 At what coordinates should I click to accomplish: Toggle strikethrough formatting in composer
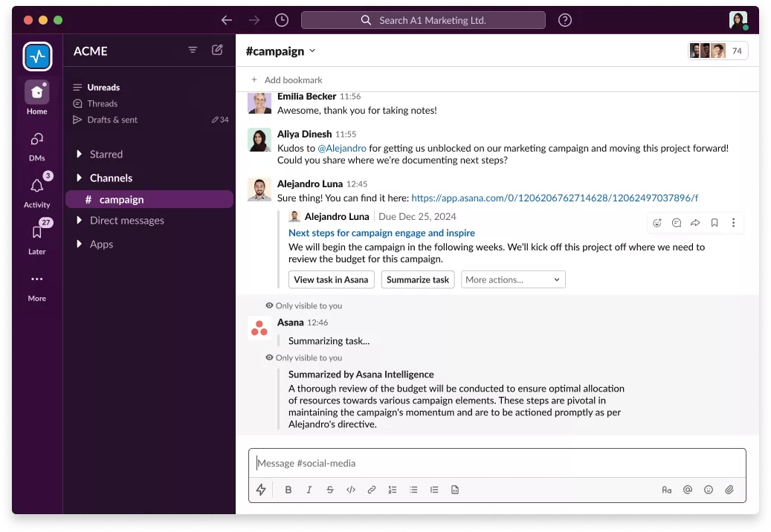330,490
